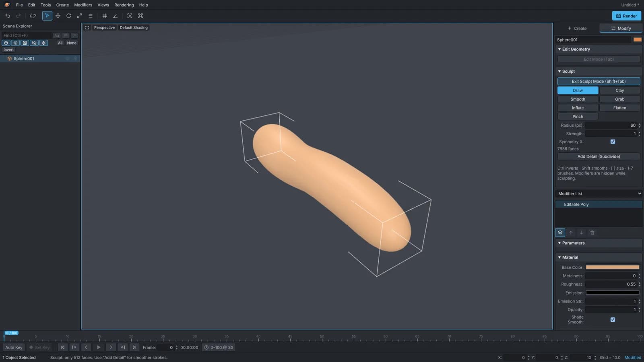Open the Modifier List dropdown

click(x=599, y=193)
